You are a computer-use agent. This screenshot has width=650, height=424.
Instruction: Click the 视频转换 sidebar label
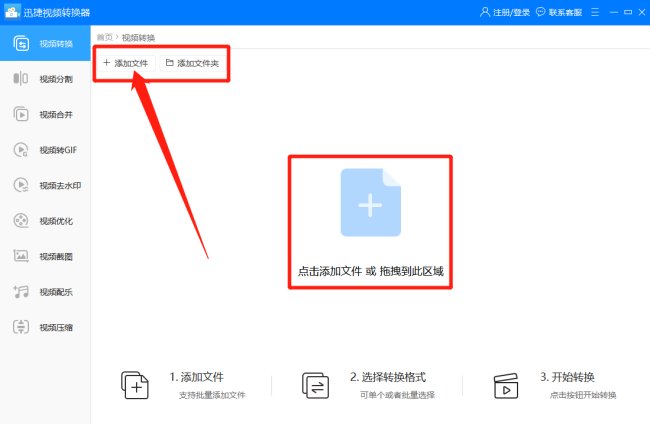[x=56, y=44]
